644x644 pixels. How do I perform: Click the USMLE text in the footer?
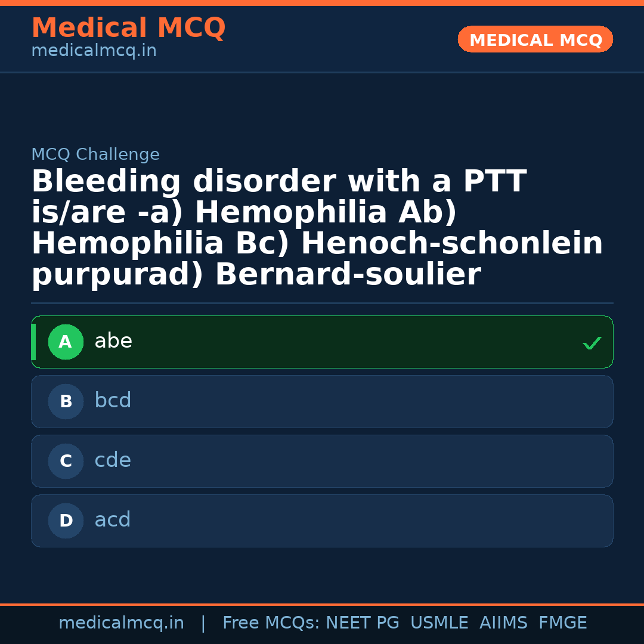point(439,623)
